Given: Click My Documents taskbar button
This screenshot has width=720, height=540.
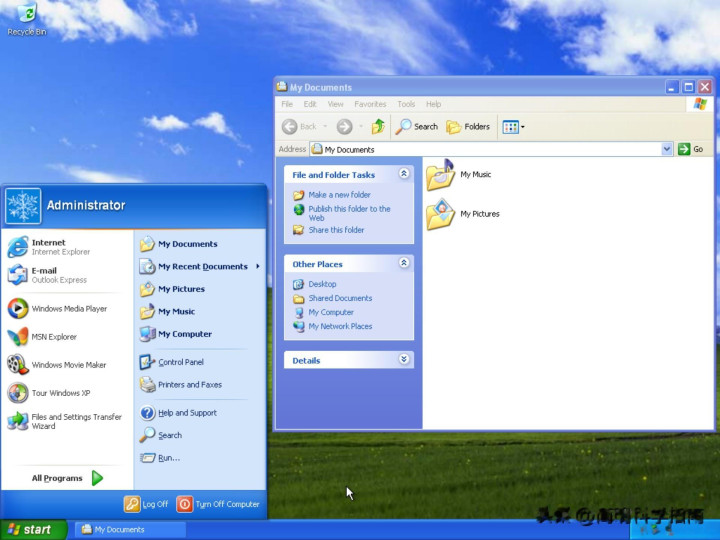Looking at the screenshot, I should (x=130, y=529).
